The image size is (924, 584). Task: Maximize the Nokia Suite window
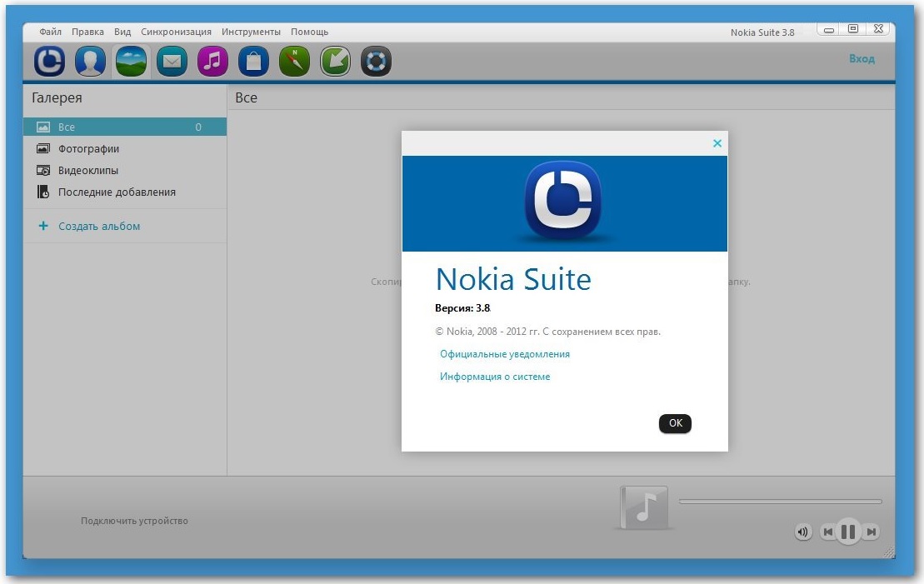(853, 29)
